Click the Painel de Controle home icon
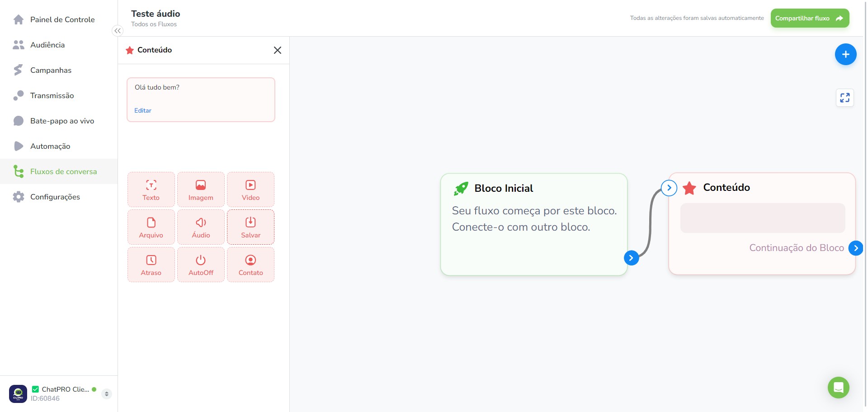 tap(19, 19)
